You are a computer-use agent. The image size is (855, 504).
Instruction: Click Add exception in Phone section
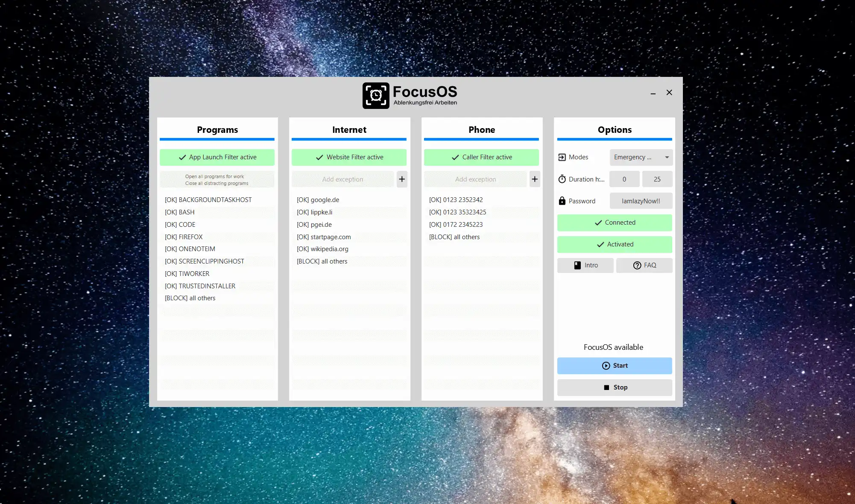(x=475, y=179)
